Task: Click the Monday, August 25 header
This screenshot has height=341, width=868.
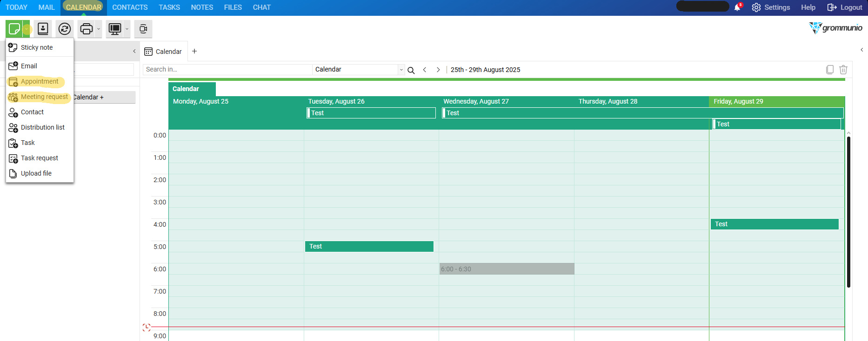Action: (x=200, y=101)
